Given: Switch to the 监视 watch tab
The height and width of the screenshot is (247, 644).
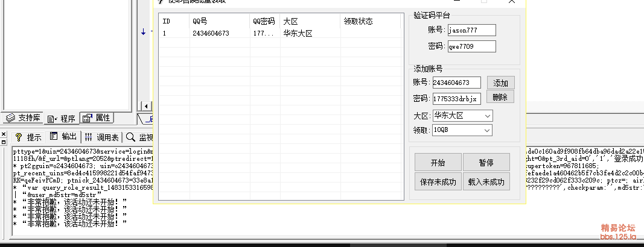Looking at the screenshot, I should 140,137.
